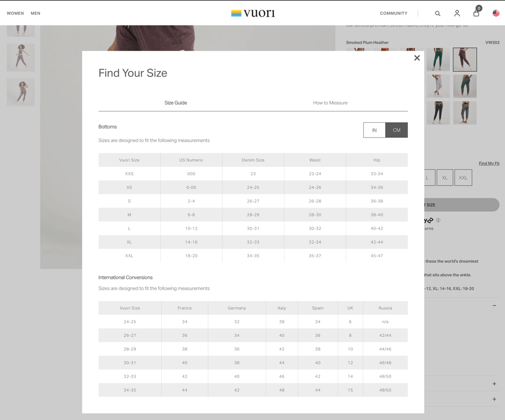This screenshot has height=420, width=505.
Task: Open the shopping bag icon
Action: [476, 13]
